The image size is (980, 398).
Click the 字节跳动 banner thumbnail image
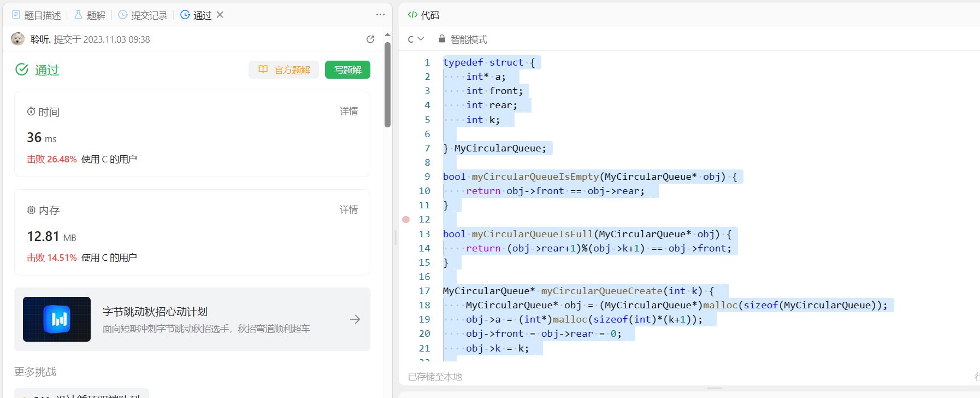pos(57,319)
